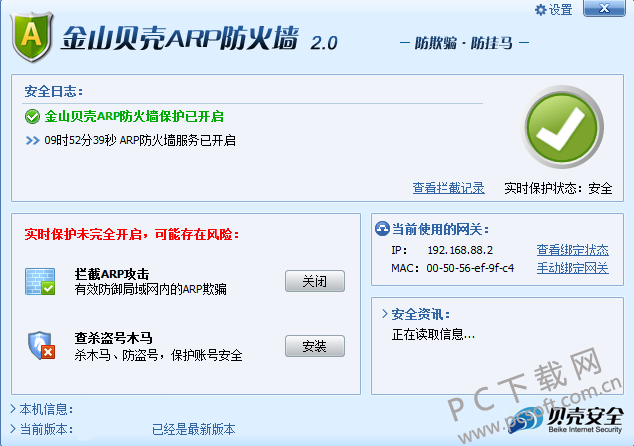Click the 安装 button for trojan scanning
The height and width of the screenshot is (446, 634).
[x=315, y=346]
